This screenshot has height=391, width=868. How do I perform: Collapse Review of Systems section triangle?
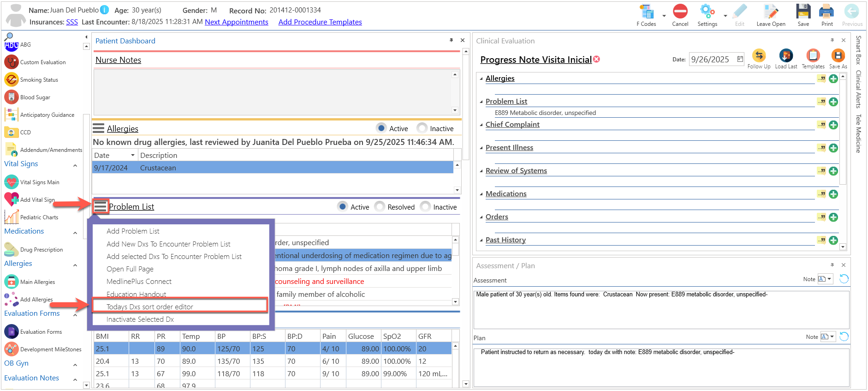click(481, 171)
